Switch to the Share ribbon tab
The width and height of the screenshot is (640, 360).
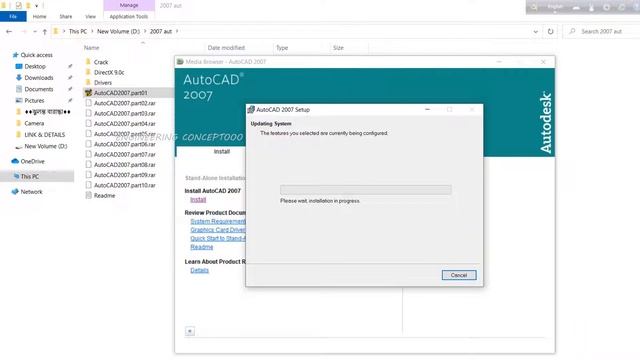(x=66, y=16)
